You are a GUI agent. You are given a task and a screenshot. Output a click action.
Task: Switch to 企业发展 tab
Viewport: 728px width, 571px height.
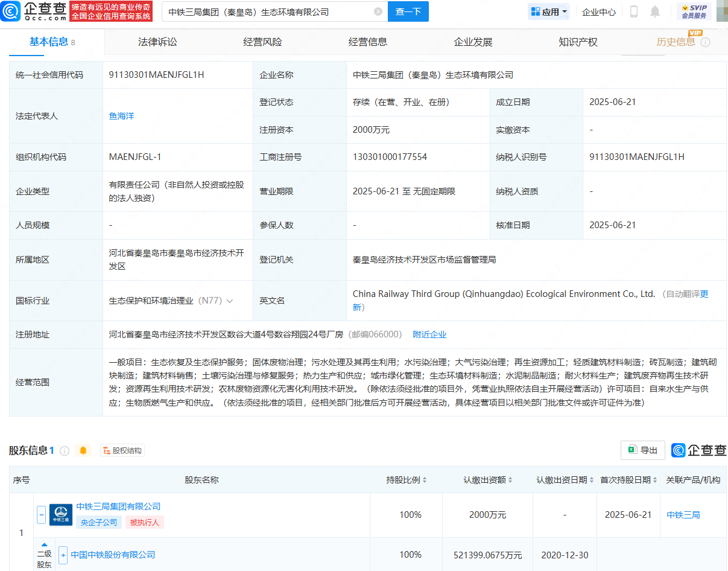pyautogui.click(x=473, y=42)
